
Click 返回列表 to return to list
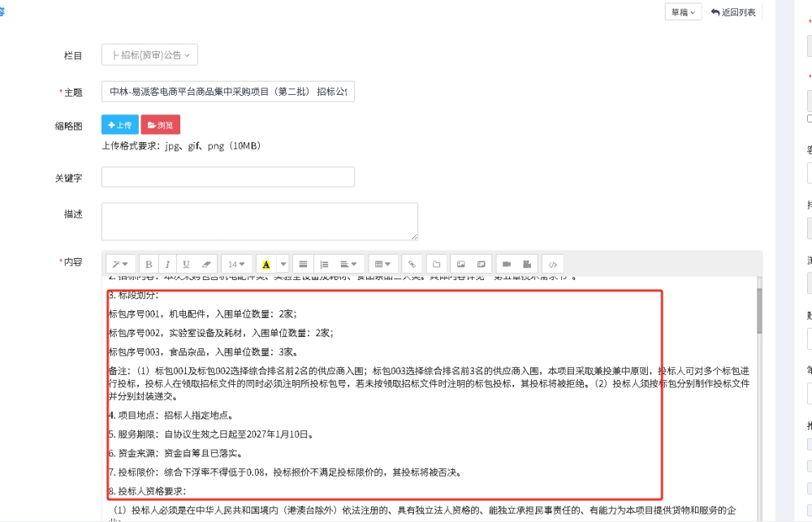733,12
